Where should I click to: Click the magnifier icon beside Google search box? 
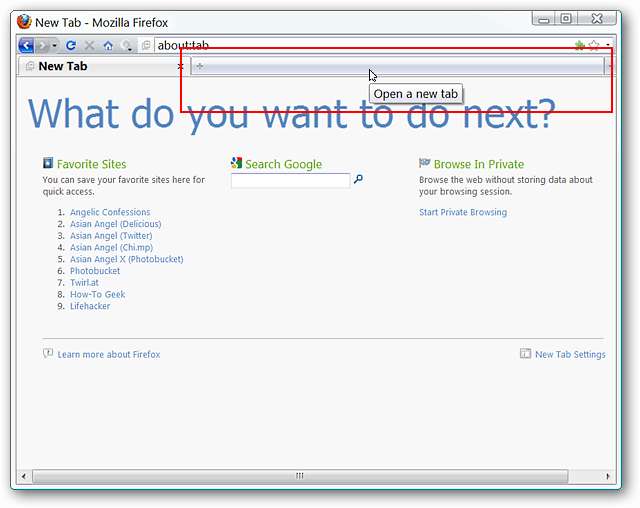pos(358,179)
